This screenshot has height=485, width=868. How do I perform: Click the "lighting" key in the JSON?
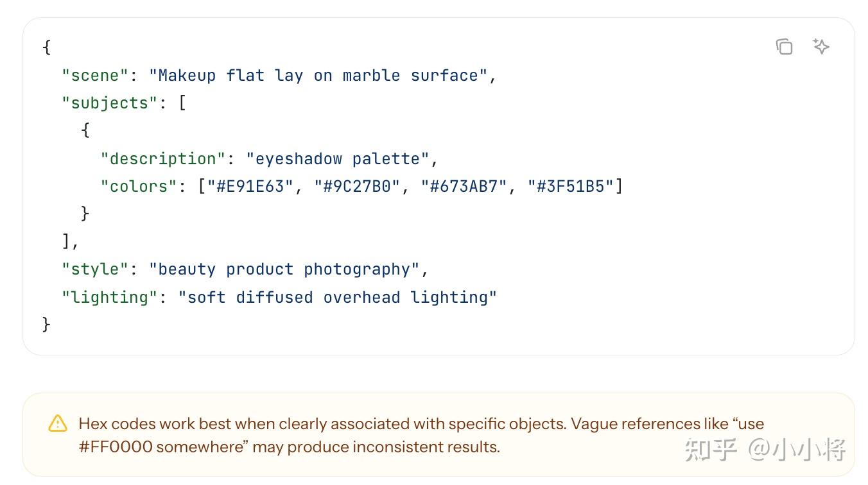pos(110,297)
